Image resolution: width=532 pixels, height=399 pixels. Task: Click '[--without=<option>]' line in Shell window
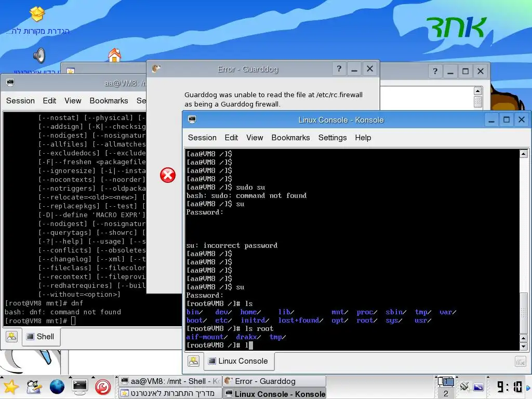tap(79, 294)
